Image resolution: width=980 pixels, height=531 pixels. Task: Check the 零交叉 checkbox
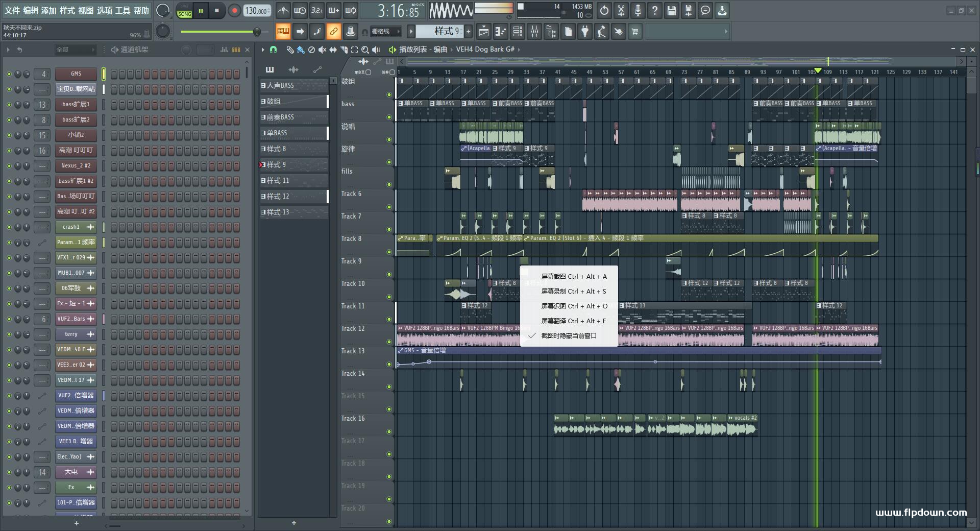click(368, 73)
